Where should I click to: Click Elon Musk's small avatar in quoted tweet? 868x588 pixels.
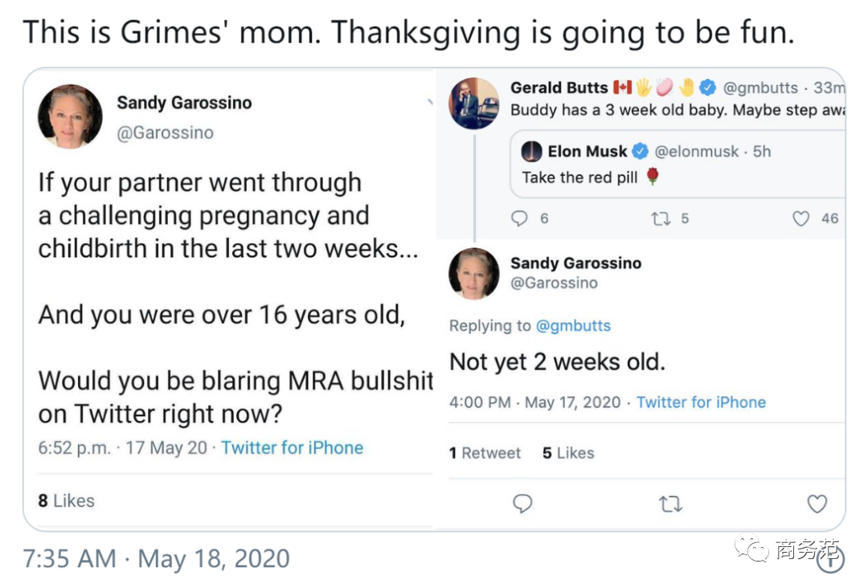531,151
